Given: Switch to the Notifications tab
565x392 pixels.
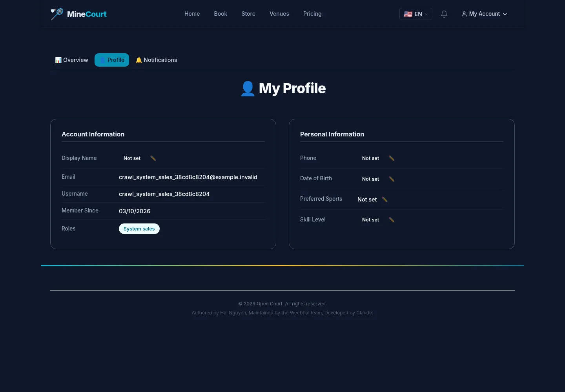Looking at the screenshot, I should (156, 60).
